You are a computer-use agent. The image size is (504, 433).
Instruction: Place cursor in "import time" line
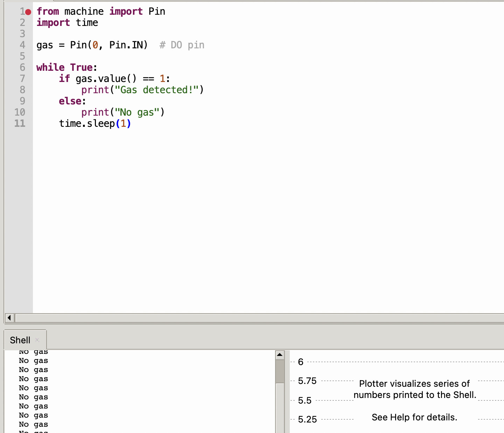coord(67,23)
